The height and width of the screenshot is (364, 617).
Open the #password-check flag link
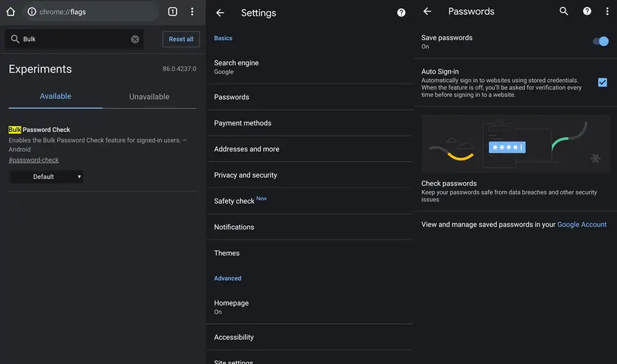tap(34, 160)
